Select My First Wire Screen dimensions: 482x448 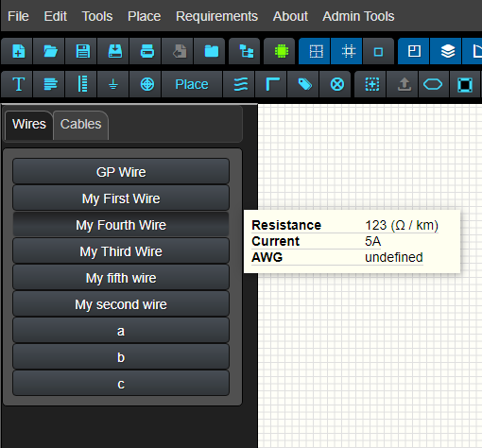pos(121,198)
